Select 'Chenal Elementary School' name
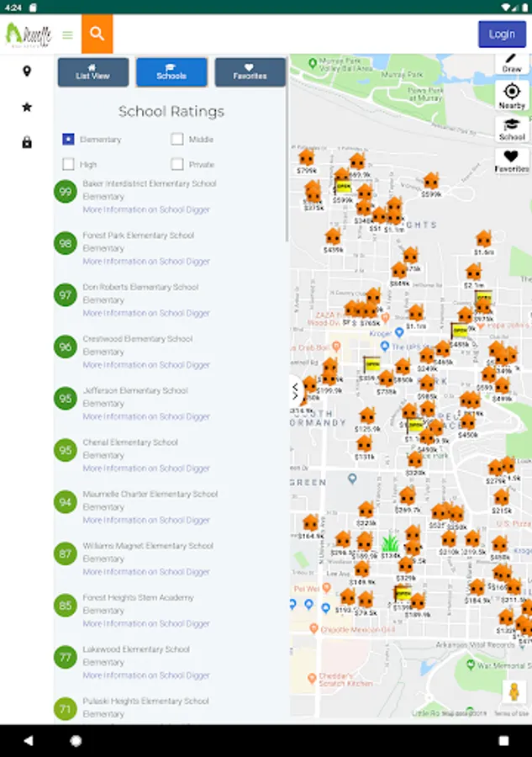The height and width of the screenshot is (757, 532). 130,442
